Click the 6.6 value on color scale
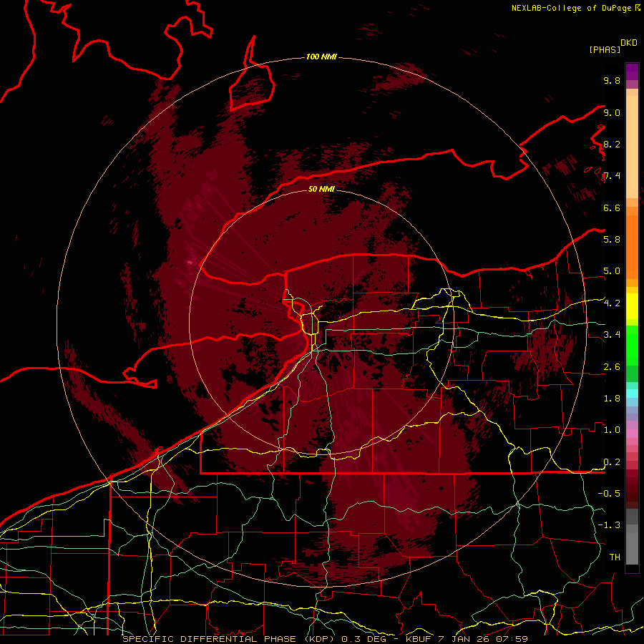The image size is (644, 644). pos(612,208)
